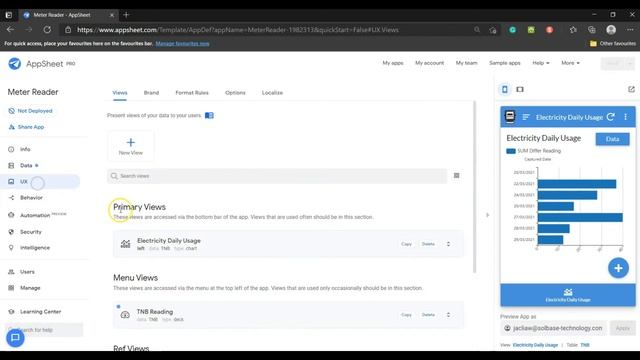Open the Learning Center
Screen dimensions: 640x360
(x=40, y=311)
